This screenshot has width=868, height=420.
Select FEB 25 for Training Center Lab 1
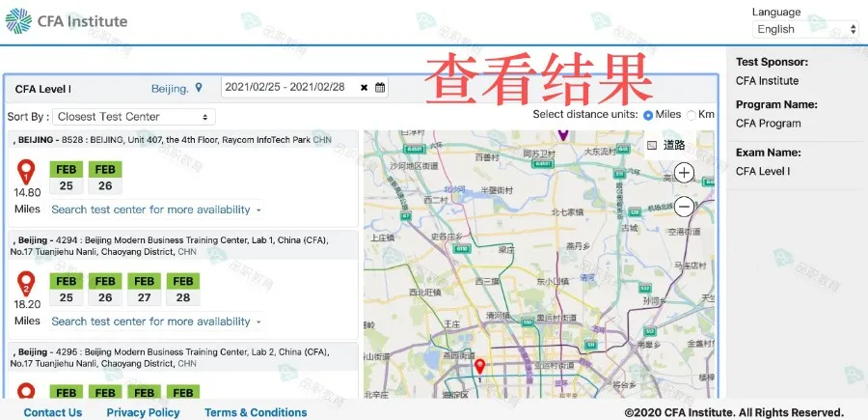[x=67, y=290]
